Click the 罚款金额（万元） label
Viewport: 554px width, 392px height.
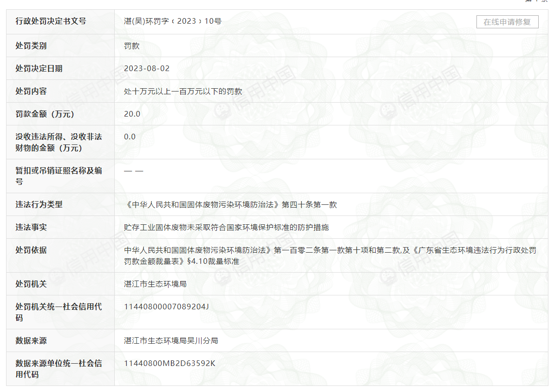click(x=45, y=114)
